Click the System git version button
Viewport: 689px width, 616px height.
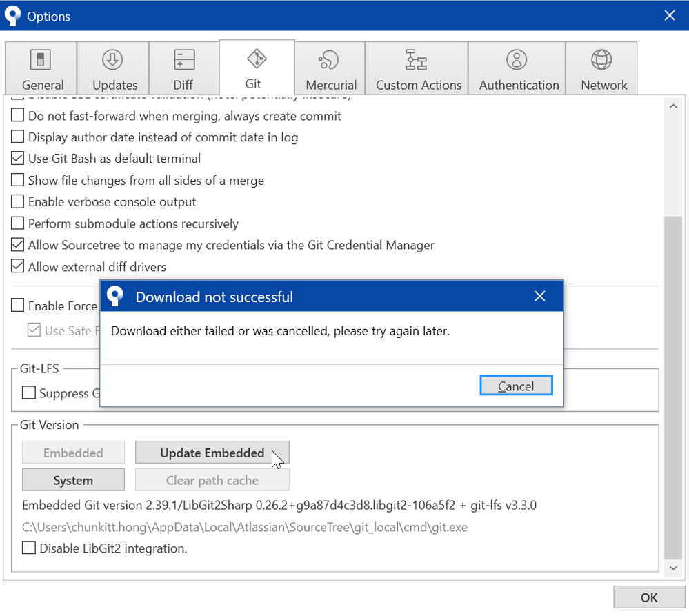pos(73,480)
